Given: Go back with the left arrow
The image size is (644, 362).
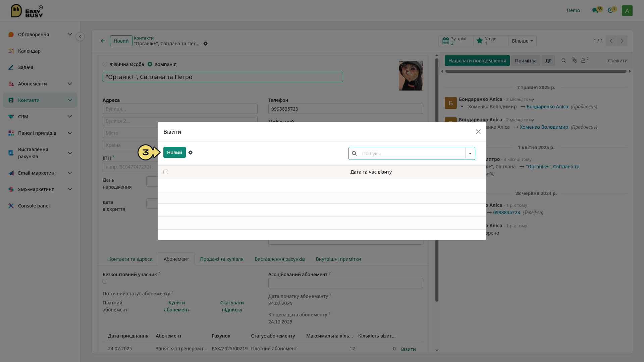Looking at the screenshot, I should [x=103, y=41].
